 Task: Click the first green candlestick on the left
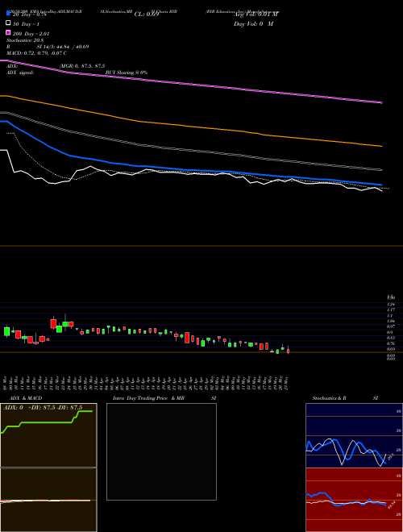click(6, 331)
